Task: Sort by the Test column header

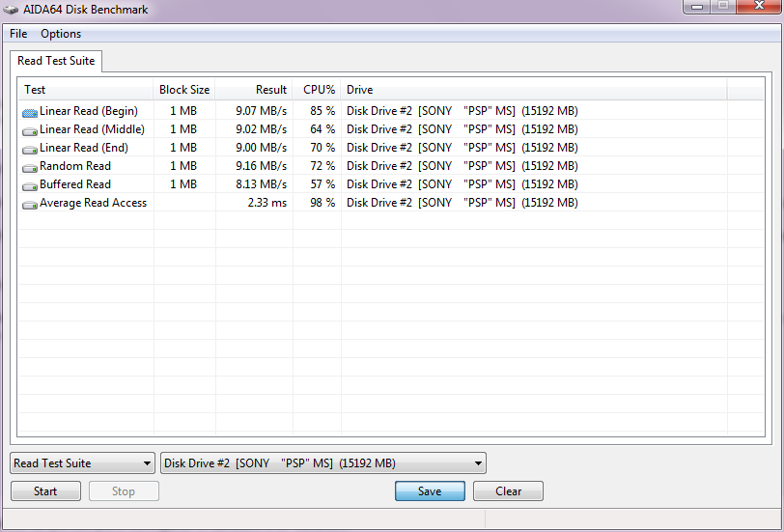Action: click(86, 90)
